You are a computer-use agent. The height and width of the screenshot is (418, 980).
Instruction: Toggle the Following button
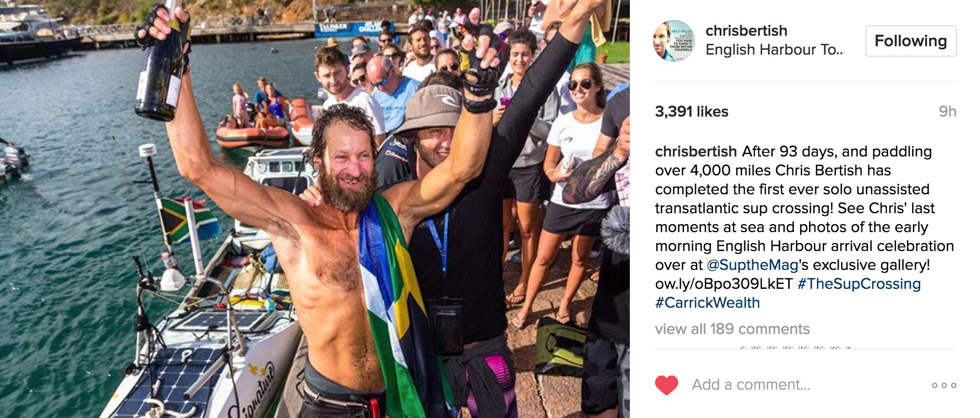click(x=911, y=41)
